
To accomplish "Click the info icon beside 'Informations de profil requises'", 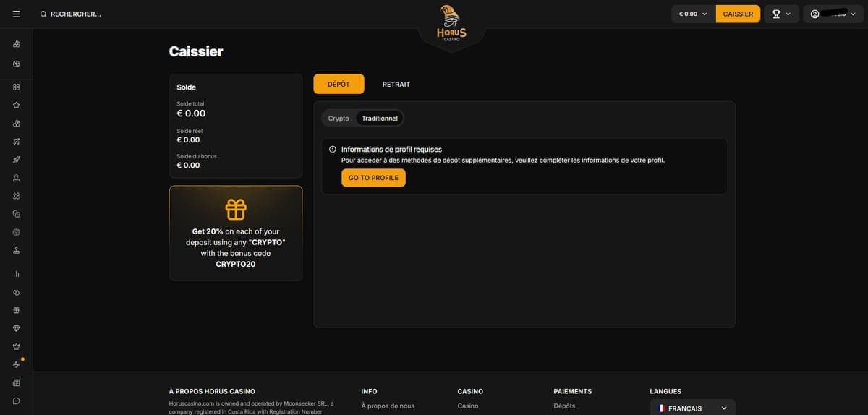I will tap(333, 150).
